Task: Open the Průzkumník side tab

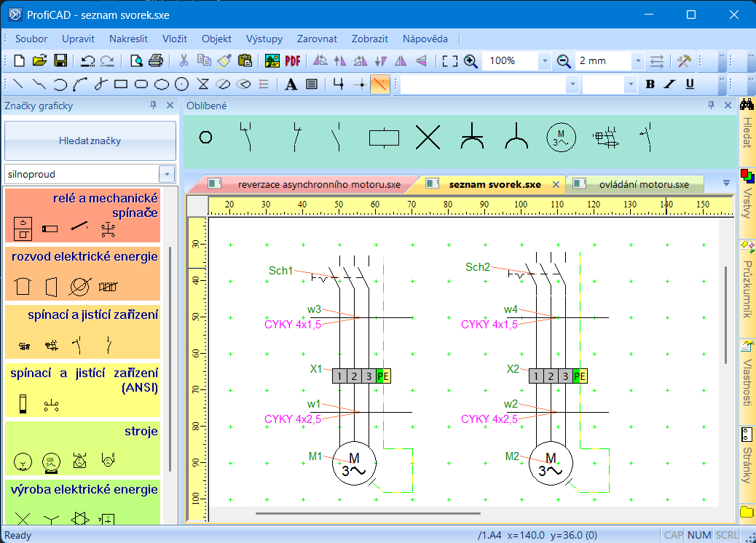Action: (747, 280)
